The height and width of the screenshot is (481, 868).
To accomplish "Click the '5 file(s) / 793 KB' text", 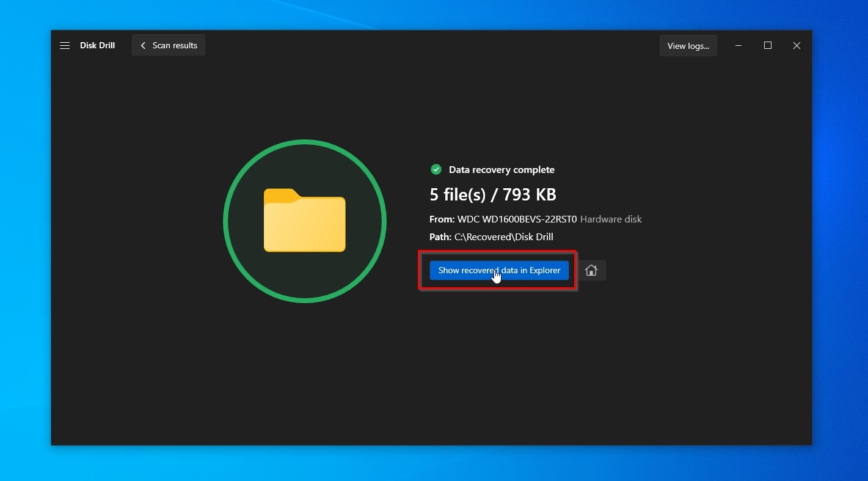I will [493, 195].
